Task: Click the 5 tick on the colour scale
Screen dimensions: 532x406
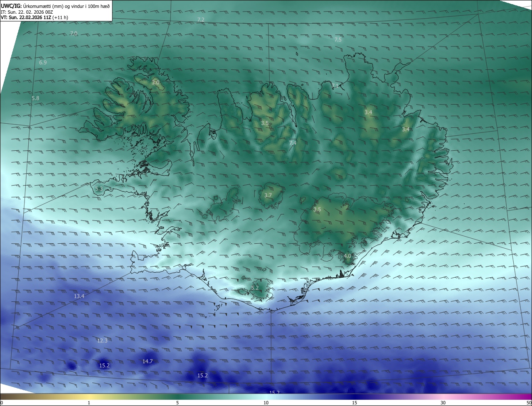Action: (x=177, y=403)
